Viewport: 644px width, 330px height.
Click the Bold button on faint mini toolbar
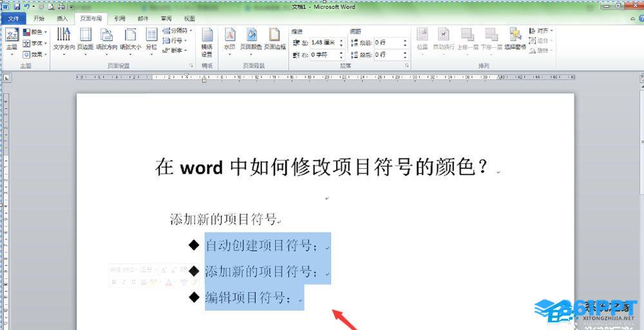(114, 282)
